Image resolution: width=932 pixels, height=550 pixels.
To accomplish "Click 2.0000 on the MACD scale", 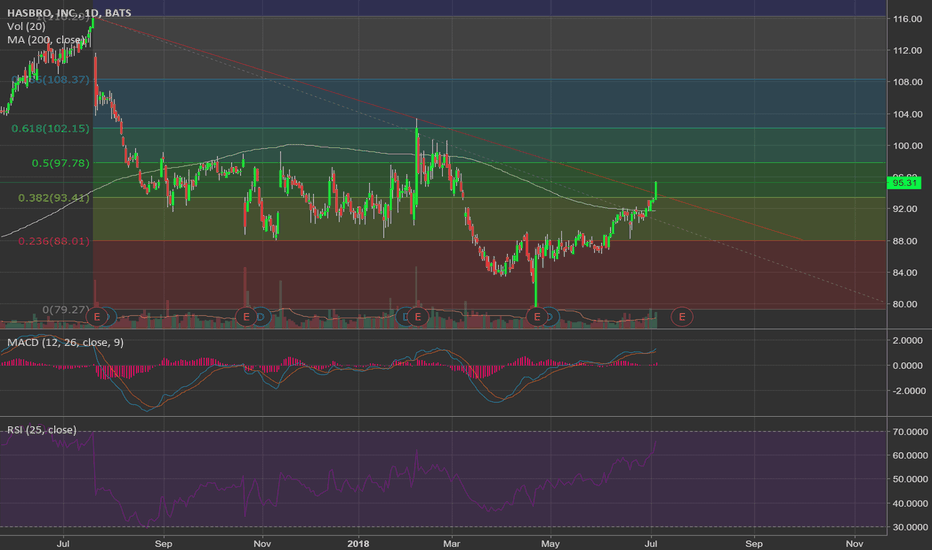I will (908, 340).
